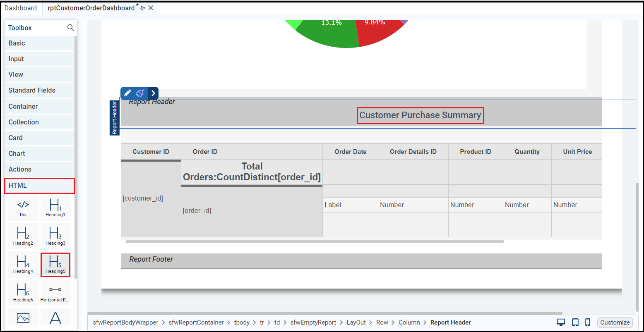This screenshot has height=332, width=644.
Task: Click the Customer ID column header
Action: pyautogui.click(x=151, y=152)
